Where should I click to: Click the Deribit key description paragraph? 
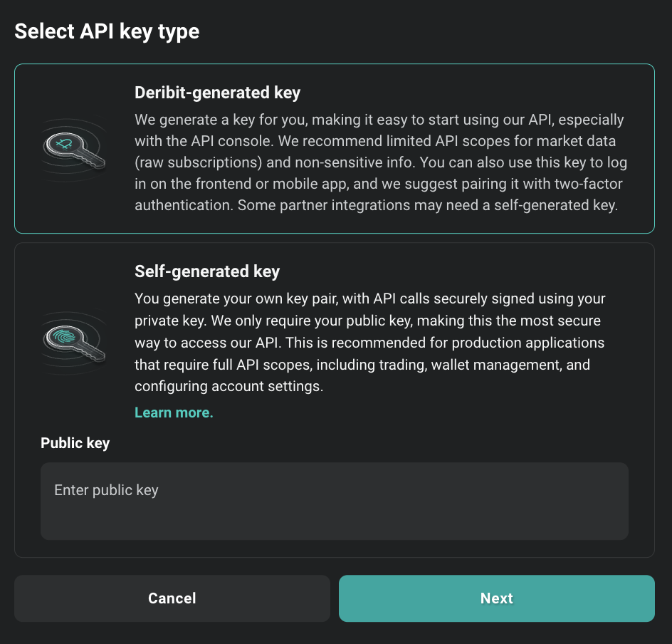pos(381,162)
